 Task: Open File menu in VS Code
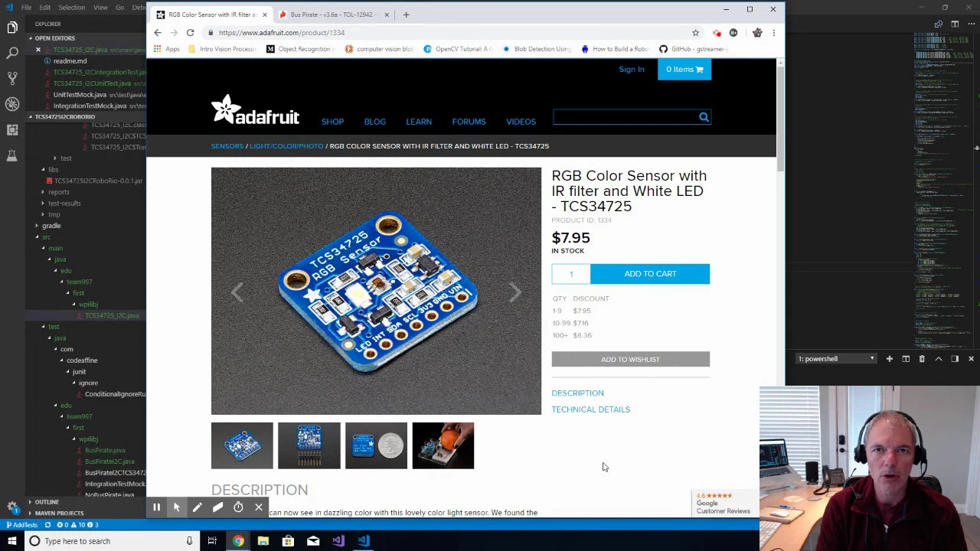26,8
